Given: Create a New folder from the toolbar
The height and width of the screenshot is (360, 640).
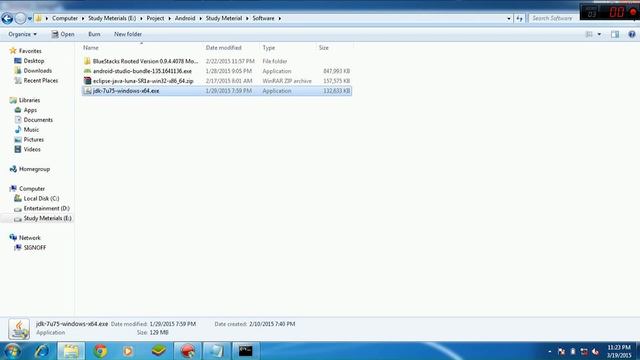Looking at the screenshot, I should coord(128,34).
